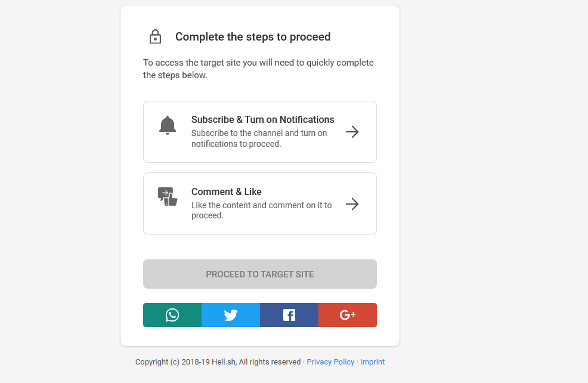Click the comment and thumbs-up icon

pyautogui.click(x=167, y=196)
